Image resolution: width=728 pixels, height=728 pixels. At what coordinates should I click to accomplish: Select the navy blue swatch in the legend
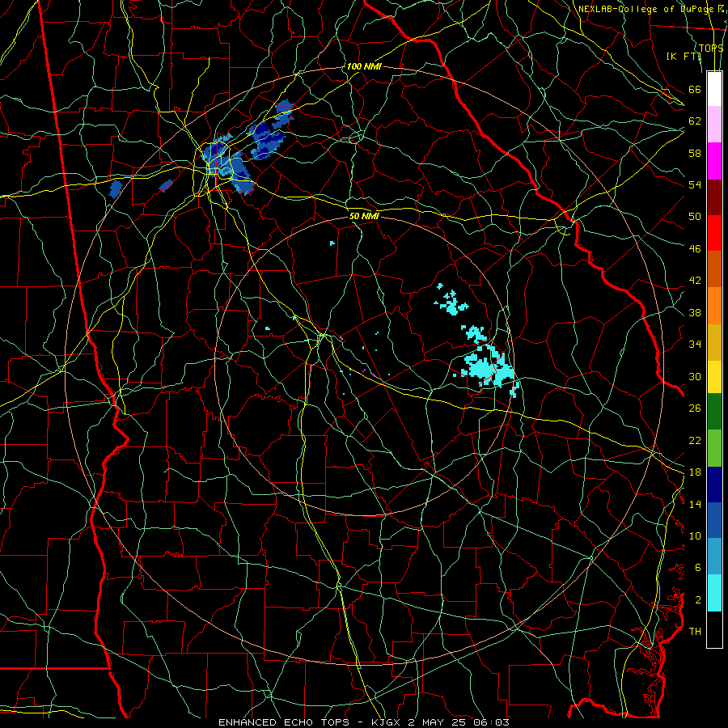[714, 485]
